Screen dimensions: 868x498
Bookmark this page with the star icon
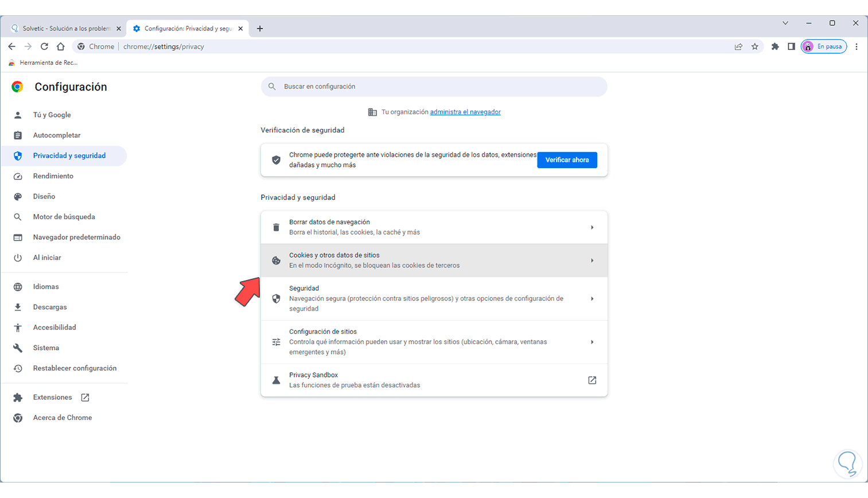[755, 46]
